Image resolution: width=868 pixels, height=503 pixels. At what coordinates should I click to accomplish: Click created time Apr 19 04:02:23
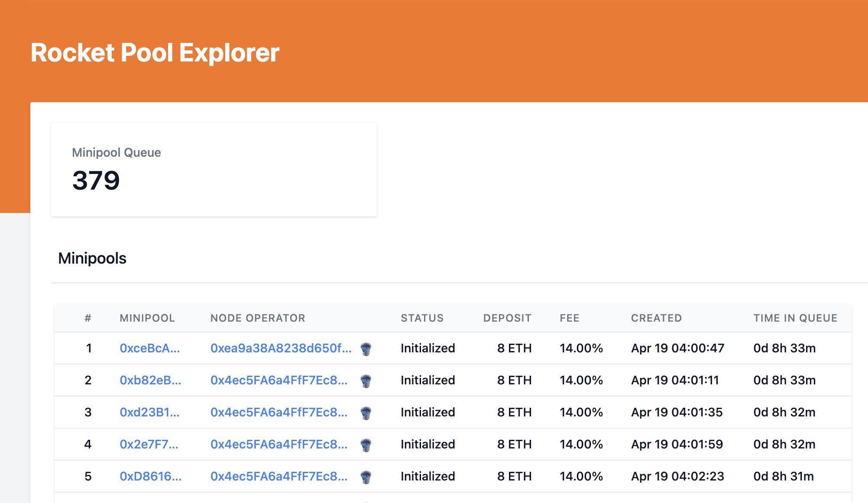click(678, 476)
